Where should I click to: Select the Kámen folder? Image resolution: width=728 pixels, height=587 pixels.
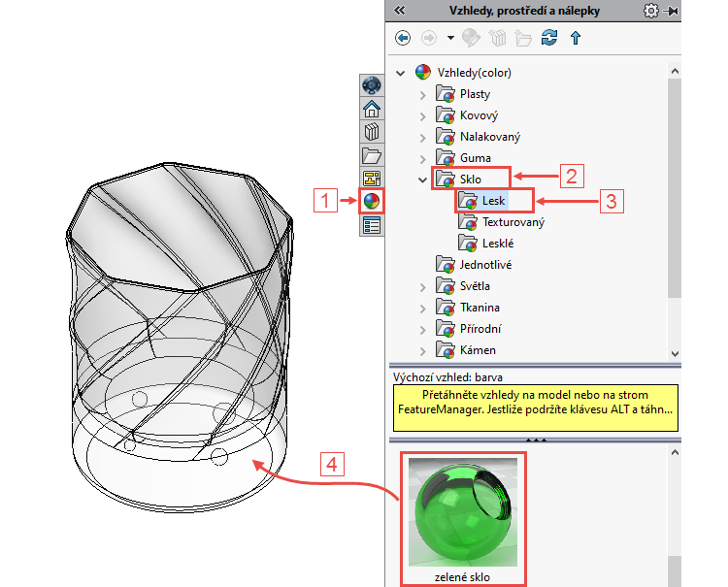478,350
